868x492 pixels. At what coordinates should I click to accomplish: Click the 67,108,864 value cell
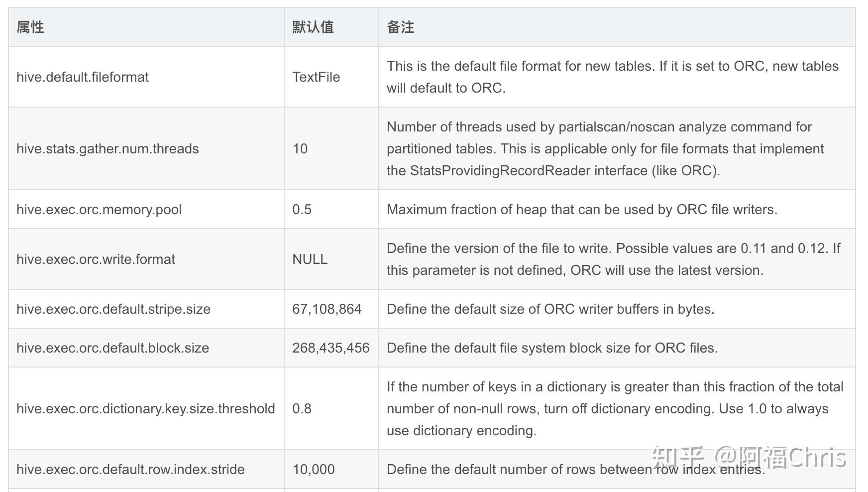point(327,309)
